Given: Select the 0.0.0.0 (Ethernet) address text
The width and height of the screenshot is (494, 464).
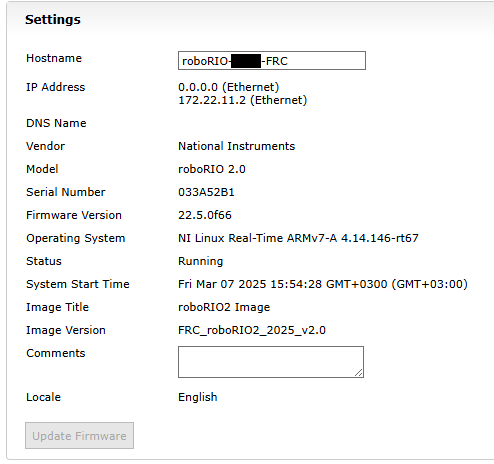Looking at the screenshot, I should 229,87.
